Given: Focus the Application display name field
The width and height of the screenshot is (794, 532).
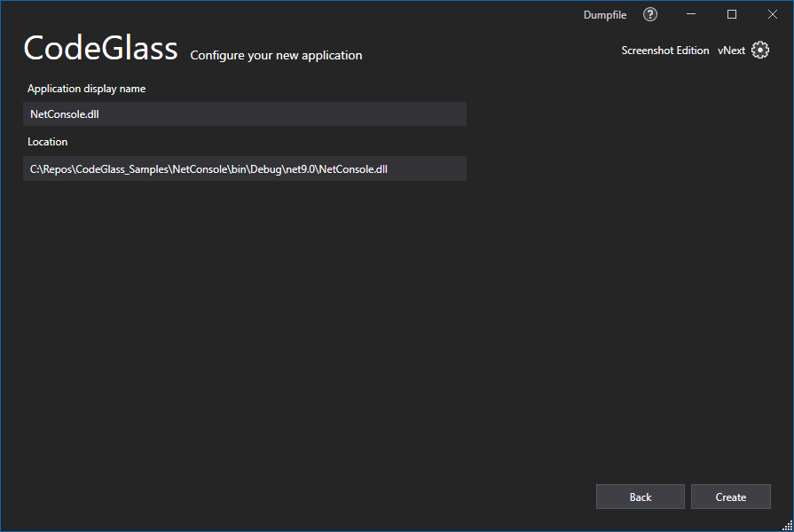Looking at the screenshot, I should (x=245, y=113).
